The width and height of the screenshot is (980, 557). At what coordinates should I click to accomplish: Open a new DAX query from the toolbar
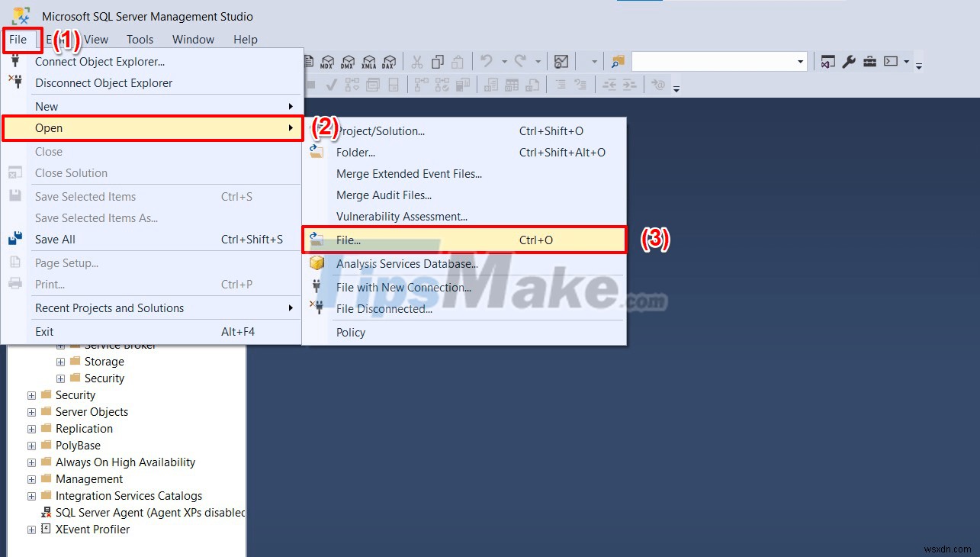(390, 62)
